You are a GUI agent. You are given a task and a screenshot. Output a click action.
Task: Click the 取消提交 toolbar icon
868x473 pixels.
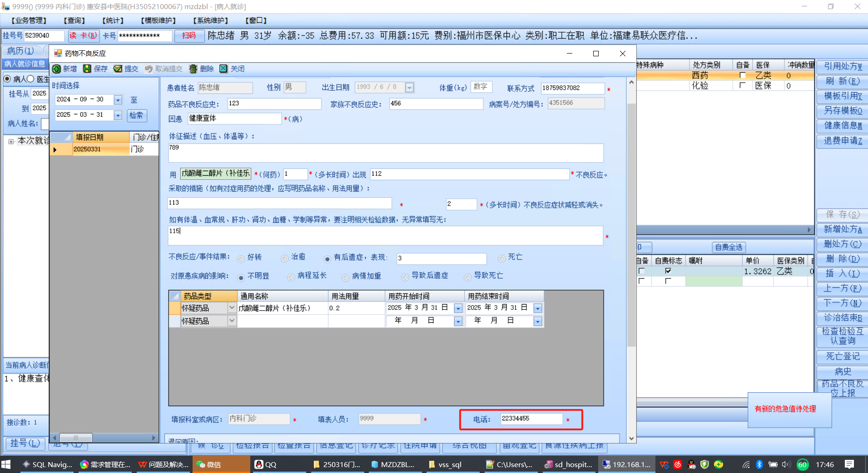click(x=149, y=69)
